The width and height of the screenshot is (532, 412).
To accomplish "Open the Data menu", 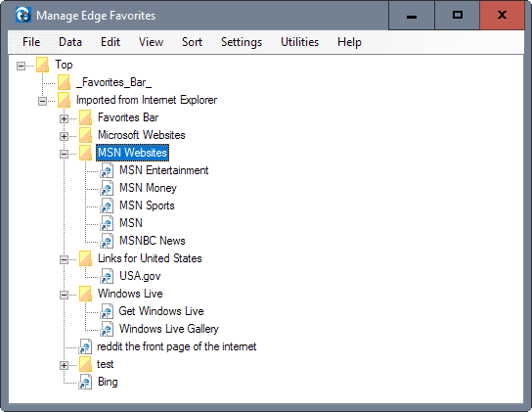I will [70, 42].
